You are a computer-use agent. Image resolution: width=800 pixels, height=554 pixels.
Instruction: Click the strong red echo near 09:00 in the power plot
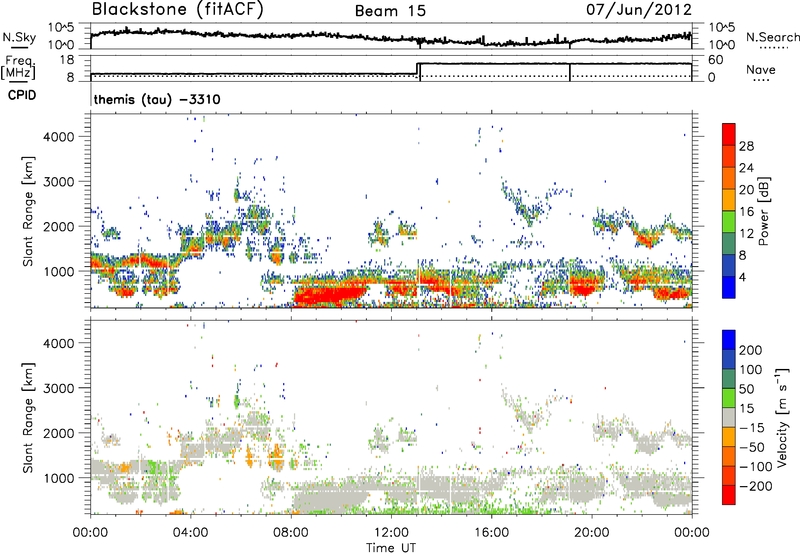point(329,294)
